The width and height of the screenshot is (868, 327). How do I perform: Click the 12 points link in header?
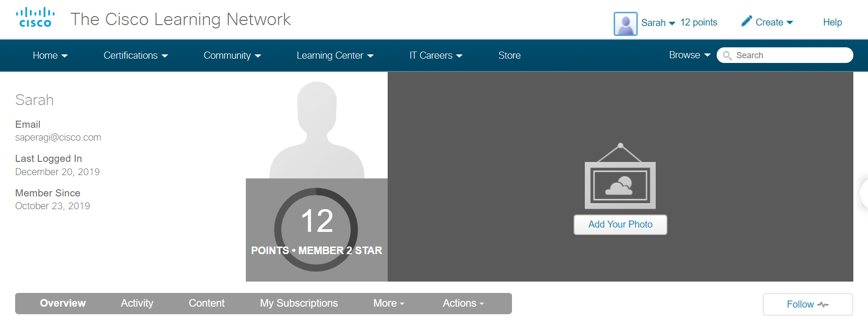699,22
